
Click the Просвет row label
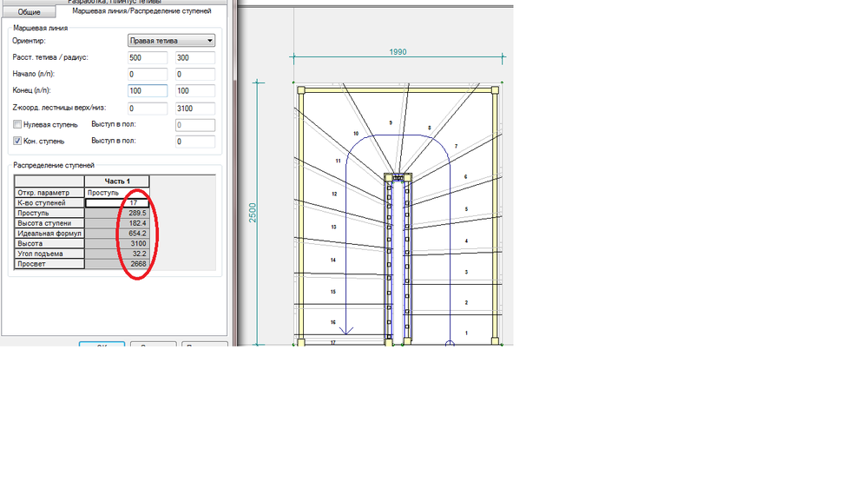pos(49,264)
